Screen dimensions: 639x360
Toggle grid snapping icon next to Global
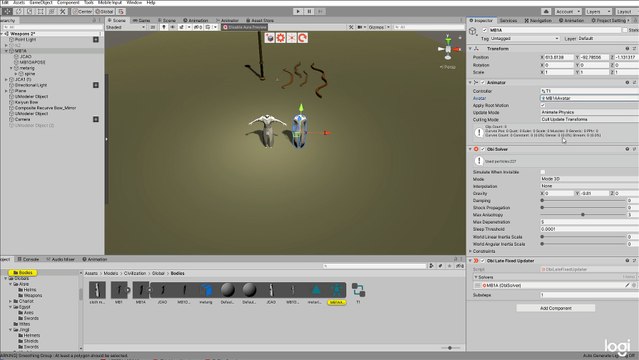(121, 11)
